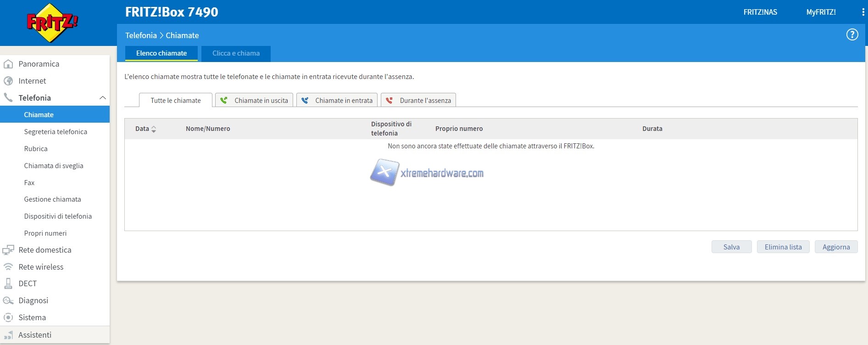Open the help question mark icon
Screen dimensions: 868x345
852,35
